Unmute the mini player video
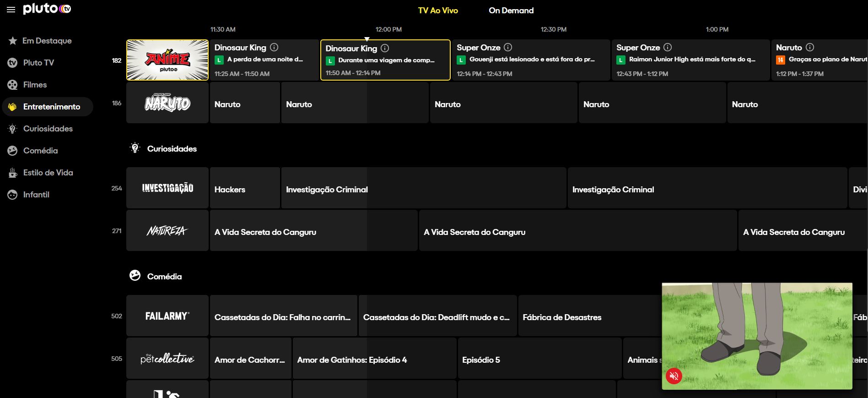Screen dimensions: 868x398 [674, 376]
